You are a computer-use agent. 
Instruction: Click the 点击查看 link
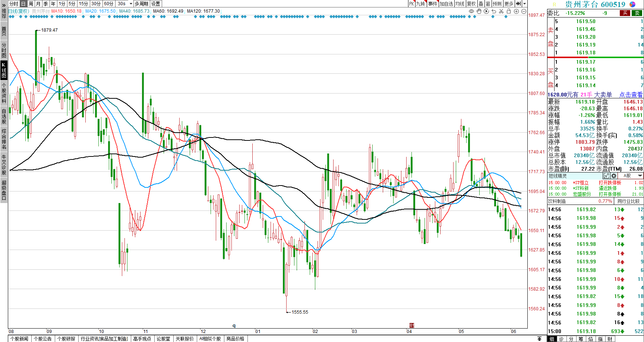[631, 95]
